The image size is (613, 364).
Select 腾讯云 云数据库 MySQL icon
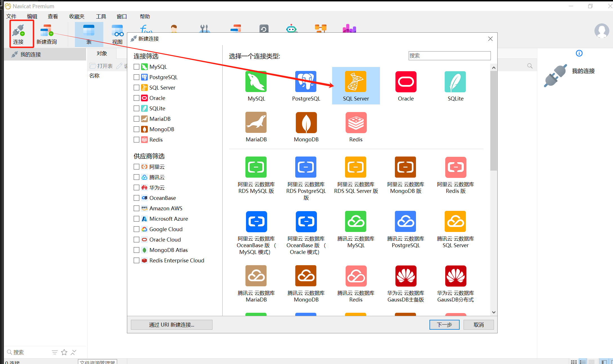[356, 222]
